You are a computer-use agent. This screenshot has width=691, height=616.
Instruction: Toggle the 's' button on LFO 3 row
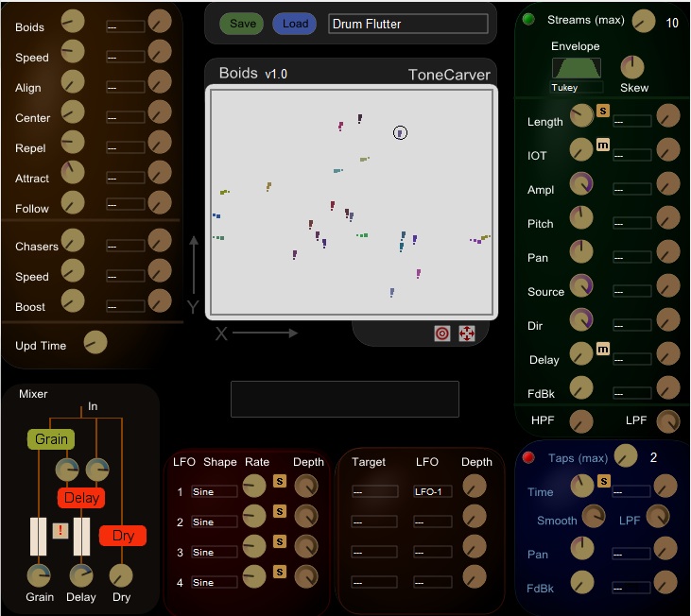pos(280,541)
